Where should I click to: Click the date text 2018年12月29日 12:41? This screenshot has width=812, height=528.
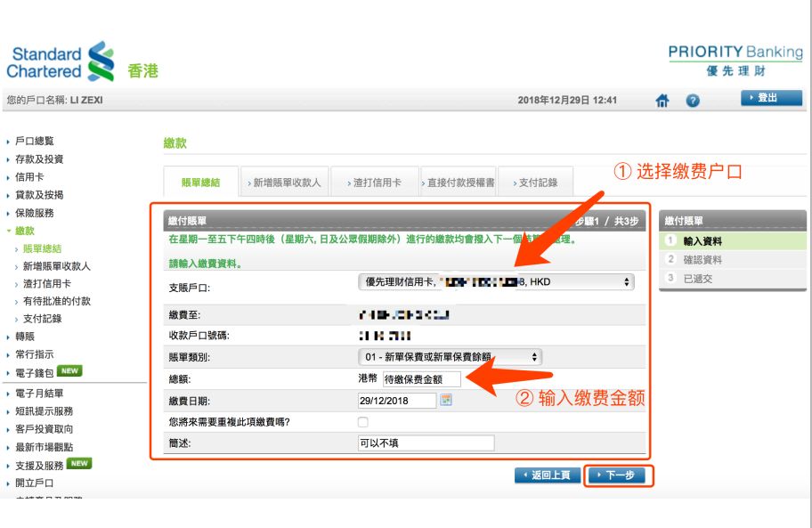pyautogui.click(x=567, y=100)
